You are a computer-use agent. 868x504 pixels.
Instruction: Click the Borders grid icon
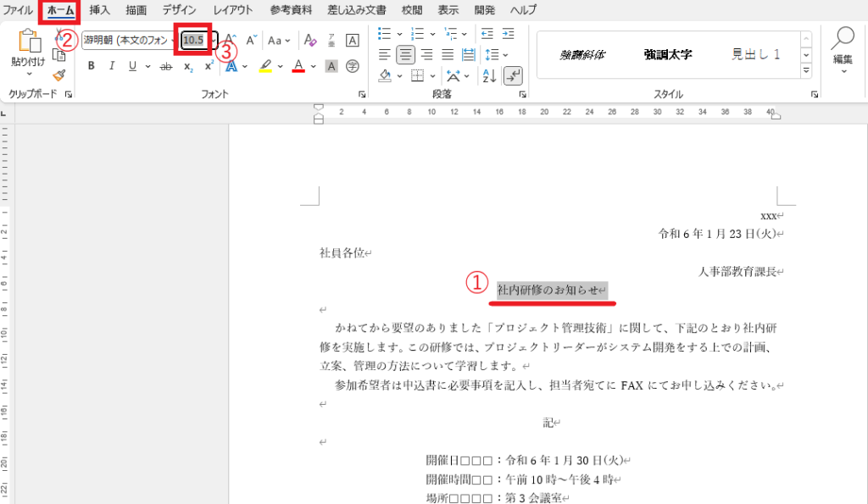tap(418, 75)
